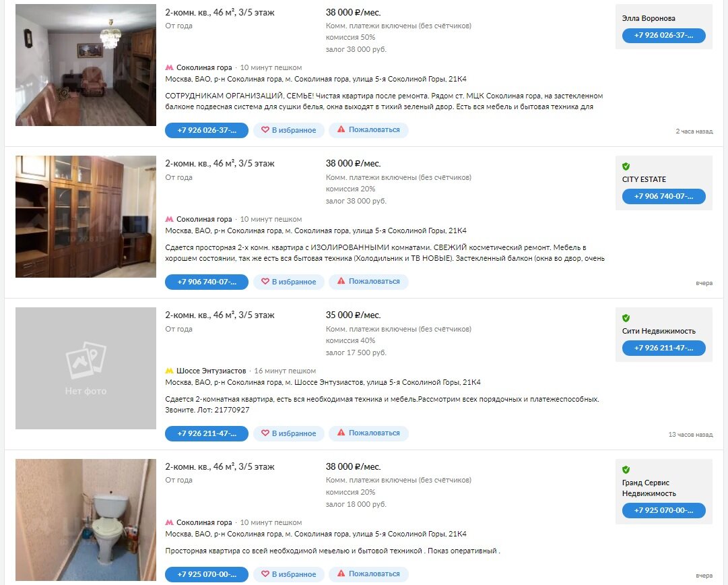Click warning triangle icon on the first listing
Viewport: 728px width, 585px height.
coord(341,129)
